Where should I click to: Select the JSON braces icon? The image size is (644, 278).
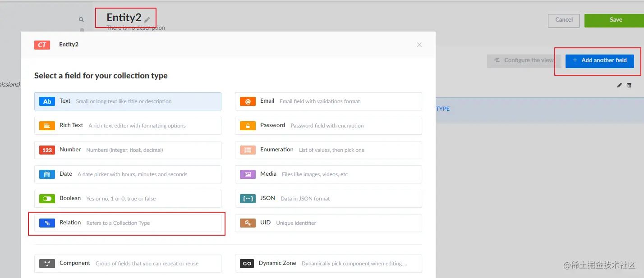pos(248,199)
